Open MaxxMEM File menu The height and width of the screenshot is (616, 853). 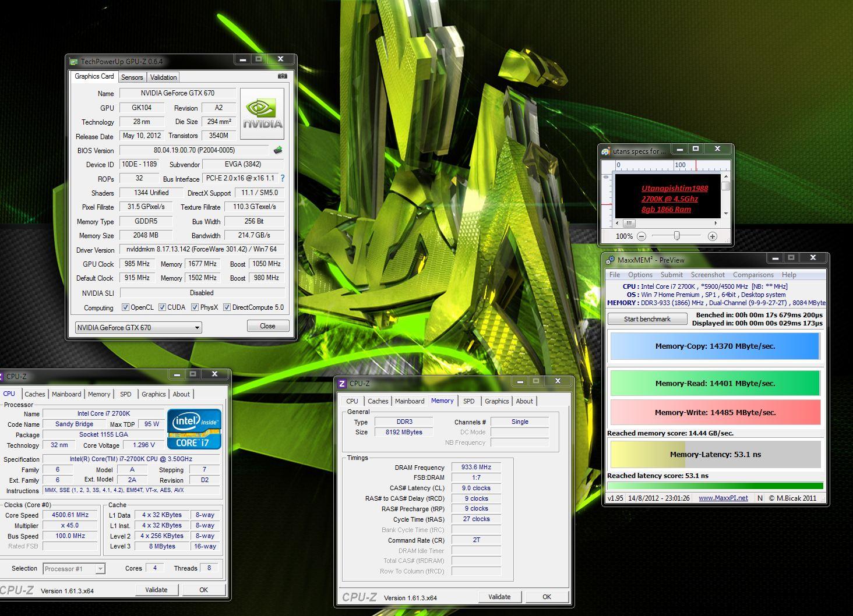[615, 275]
